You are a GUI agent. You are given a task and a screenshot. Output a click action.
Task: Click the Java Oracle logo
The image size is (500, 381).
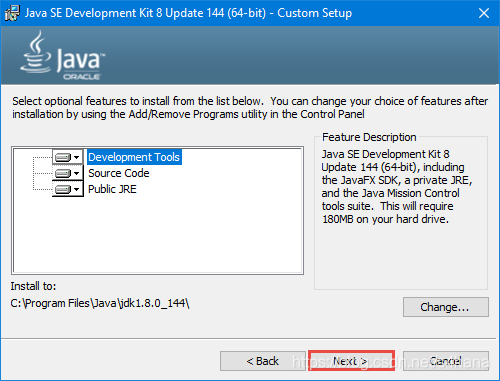[63, 56]
